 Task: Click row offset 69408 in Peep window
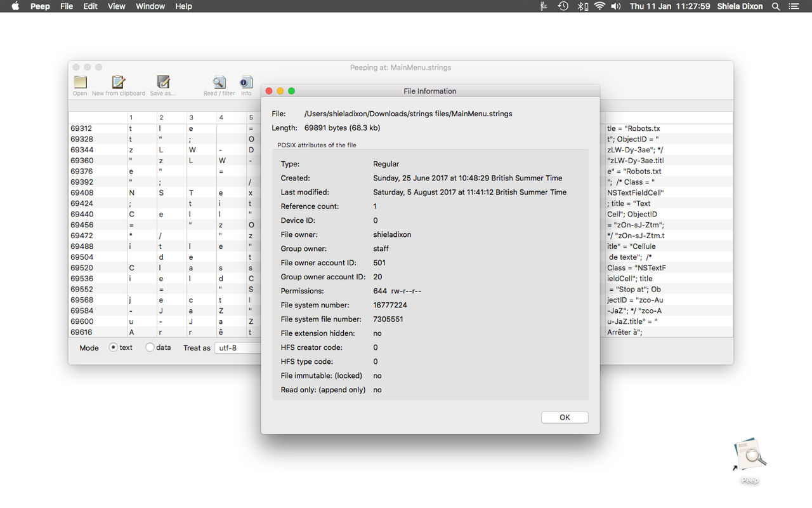(82, 192)
